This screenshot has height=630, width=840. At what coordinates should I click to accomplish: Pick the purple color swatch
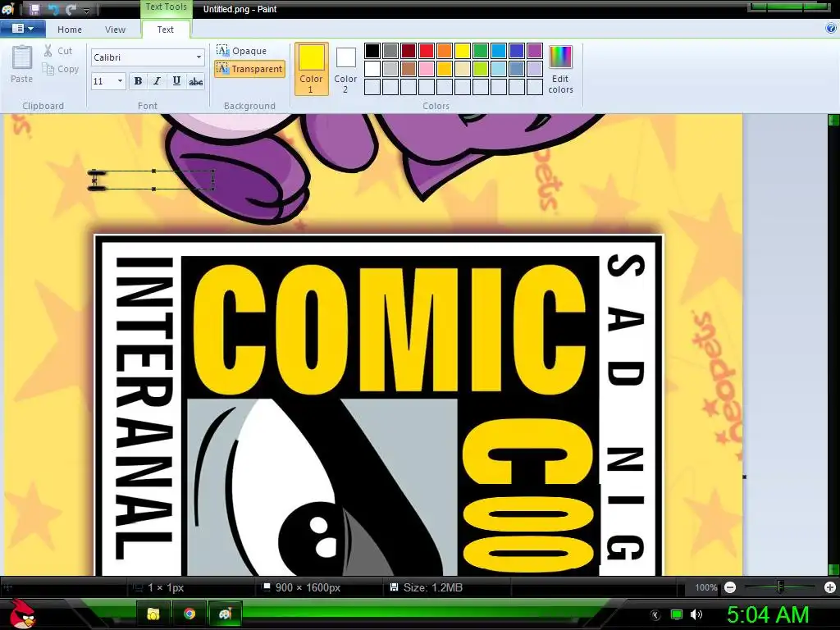click(535, 51)
